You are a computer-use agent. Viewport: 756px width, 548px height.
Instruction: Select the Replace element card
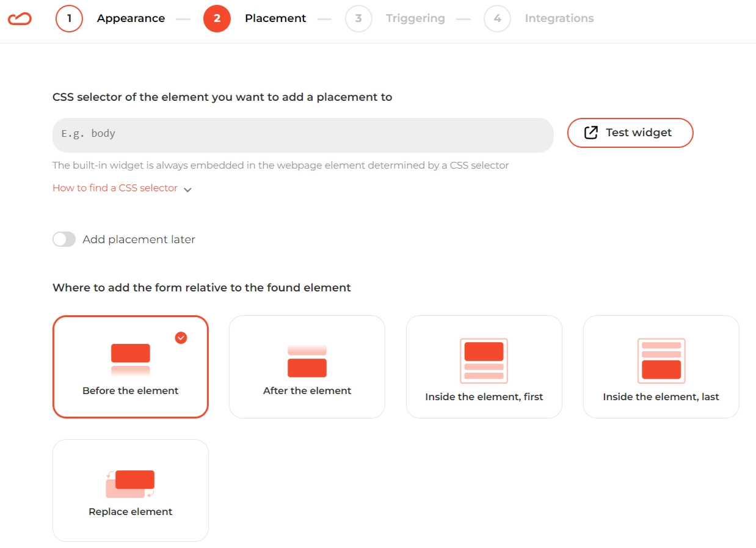(x=131, y=491)
